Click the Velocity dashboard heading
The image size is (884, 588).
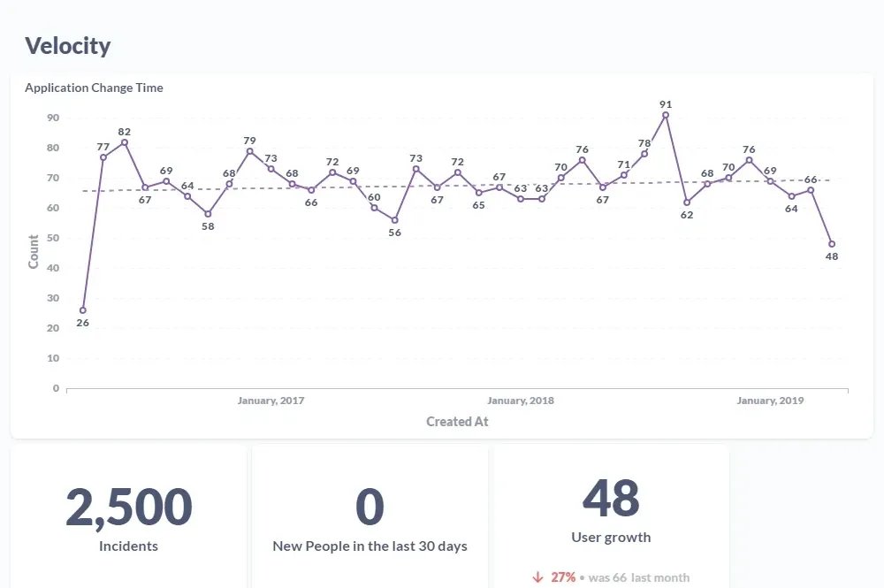point(68,46)
